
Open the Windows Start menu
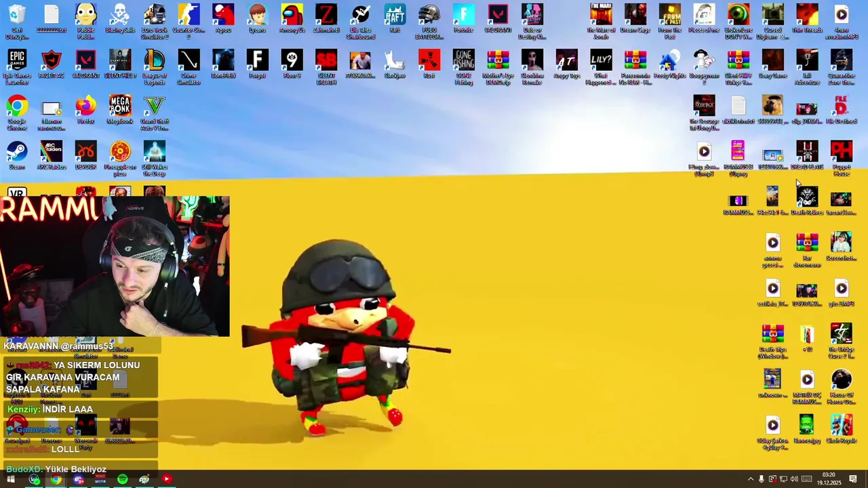(x=11, y=479)
